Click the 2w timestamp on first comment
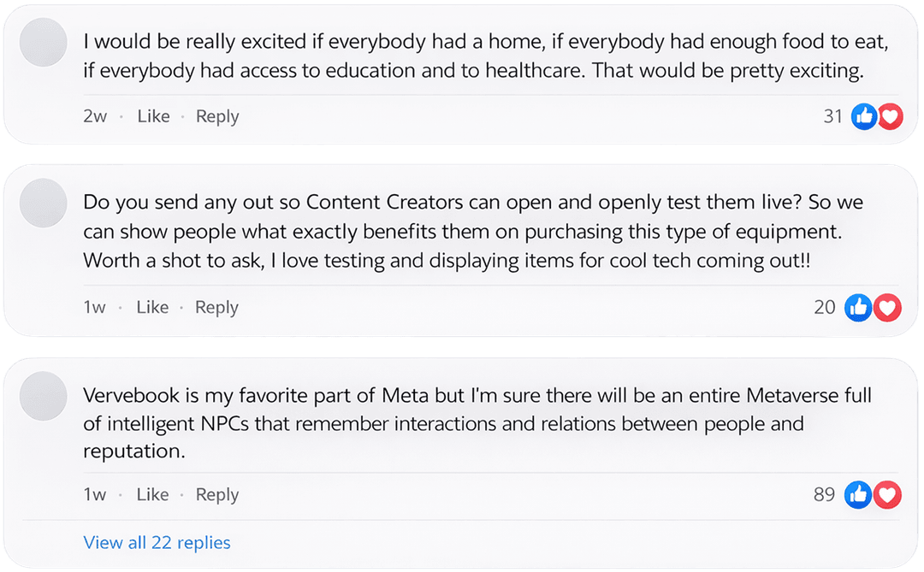Viewport: 924px width, 572px height. [95, 116]
